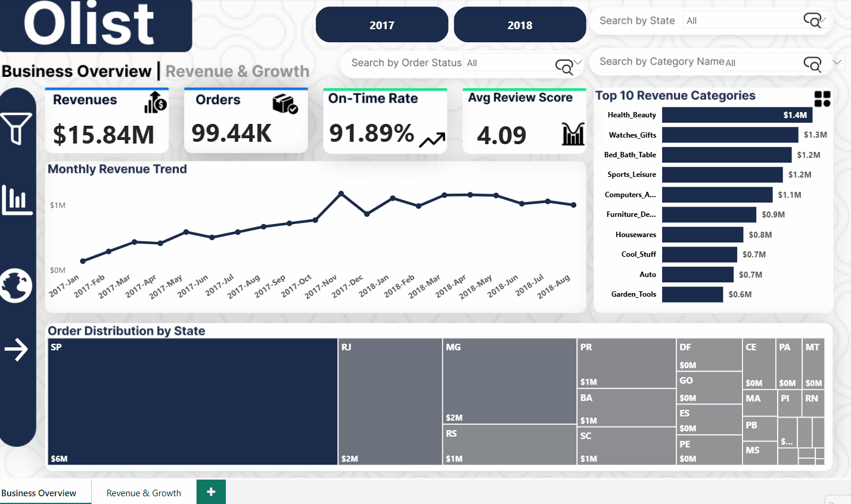The height and width of the screenshot is (504, 851).
Task: Click the green plus button to add a page
Action: [211, 492]
